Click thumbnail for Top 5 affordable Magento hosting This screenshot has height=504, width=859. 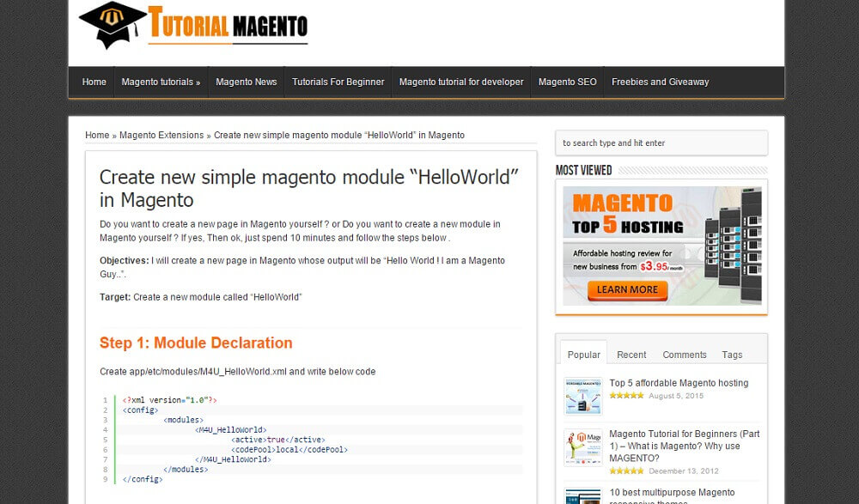point(583,396)
